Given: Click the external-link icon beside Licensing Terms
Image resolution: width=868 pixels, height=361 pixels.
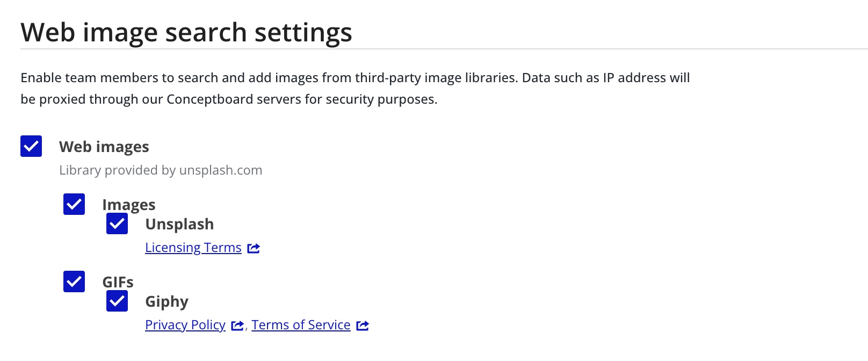Looking at the screenshot, I should click(254, 248).
